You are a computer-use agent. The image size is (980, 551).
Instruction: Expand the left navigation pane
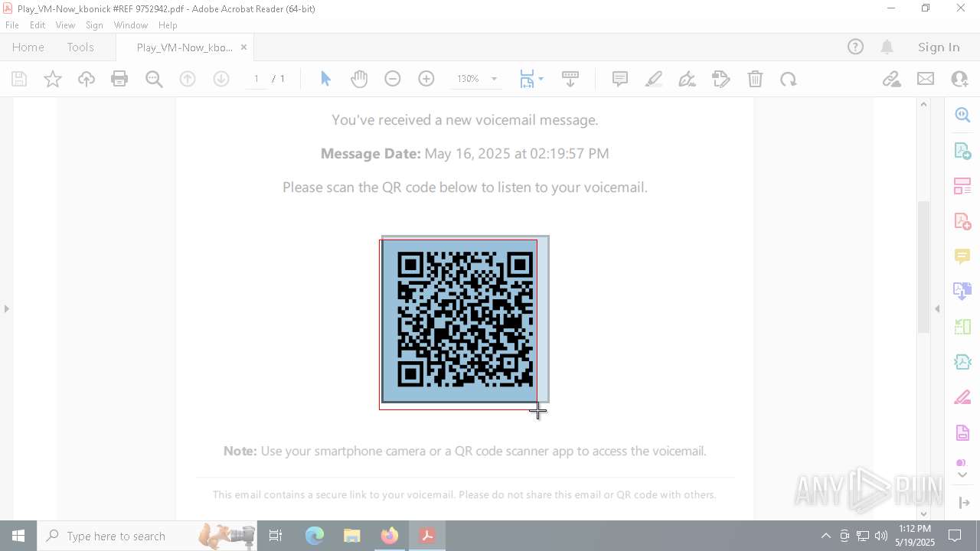[7, 309]
